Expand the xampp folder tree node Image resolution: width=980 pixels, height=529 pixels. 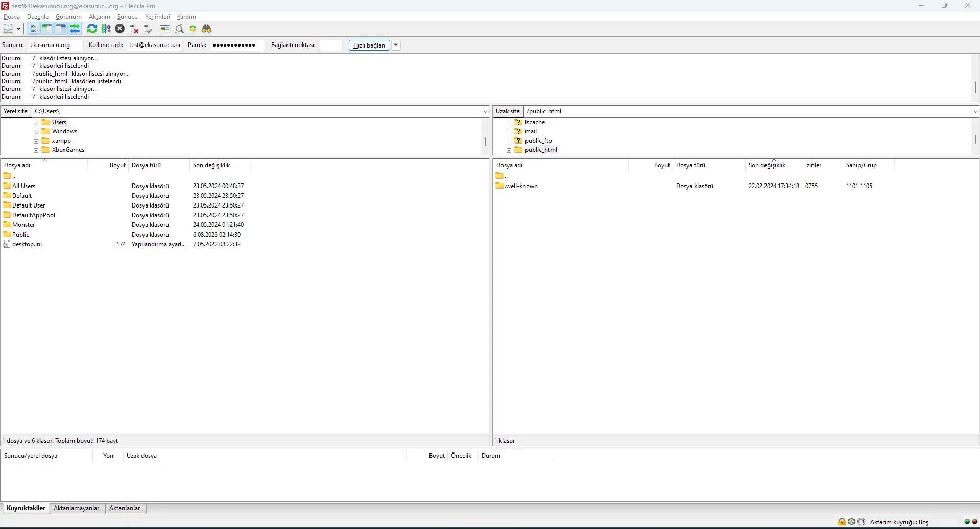click(36, 141)
